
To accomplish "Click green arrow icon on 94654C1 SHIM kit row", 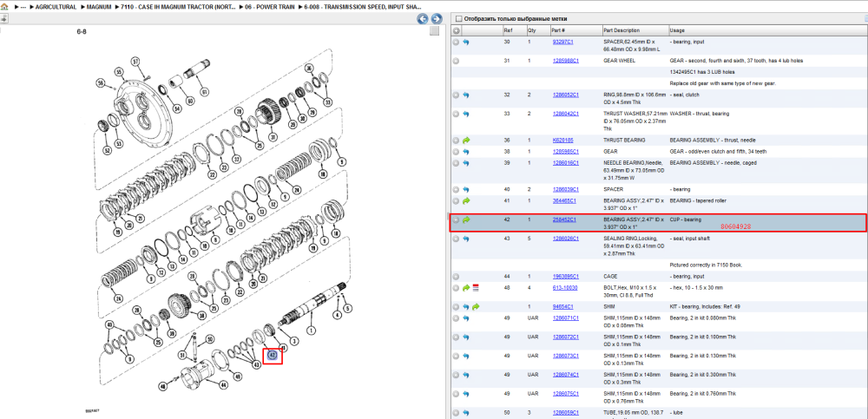I will pyautogui.click(x=476, y=306).
